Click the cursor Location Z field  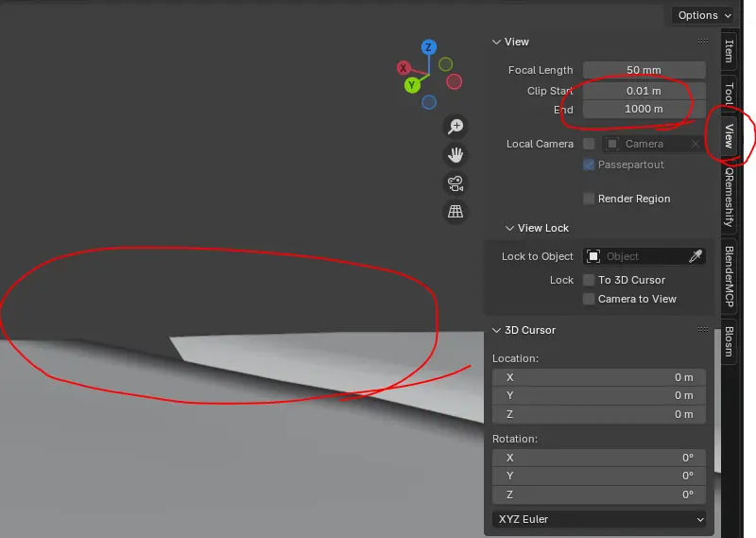tap(599, 414)
